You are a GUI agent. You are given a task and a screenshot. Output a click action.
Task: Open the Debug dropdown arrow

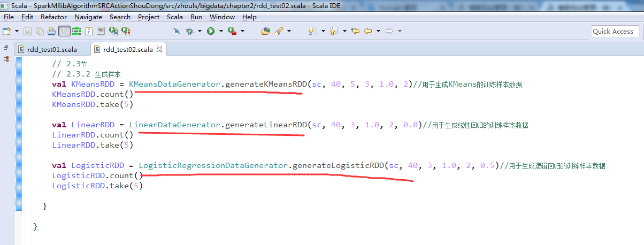(200, 32)
